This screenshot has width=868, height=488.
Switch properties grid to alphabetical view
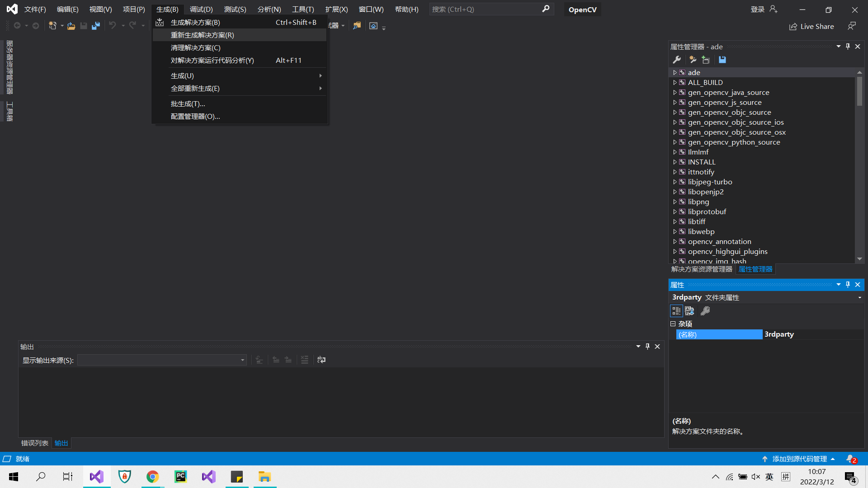point(689,311)
